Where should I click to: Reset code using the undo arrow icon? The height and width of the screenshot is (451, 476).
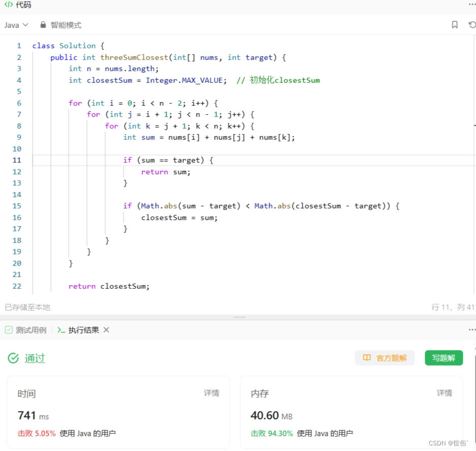[472, 24]
